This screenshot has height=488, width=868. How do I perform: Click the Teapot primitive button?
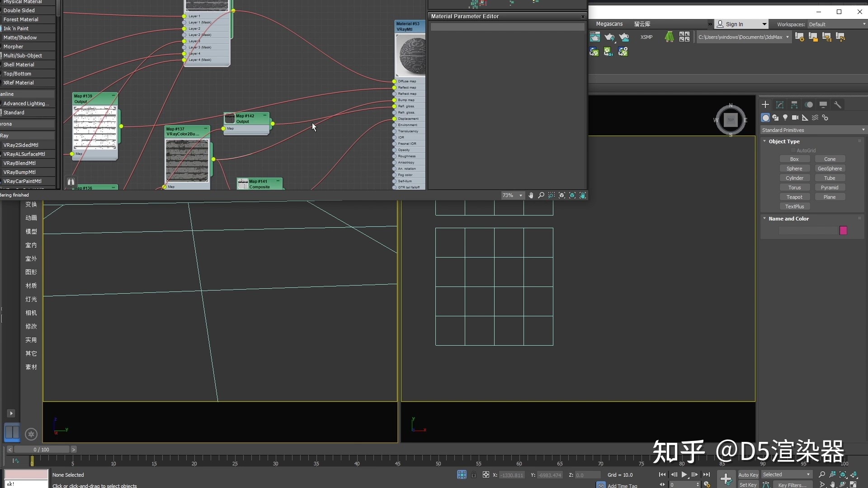[x=794, y=197]
